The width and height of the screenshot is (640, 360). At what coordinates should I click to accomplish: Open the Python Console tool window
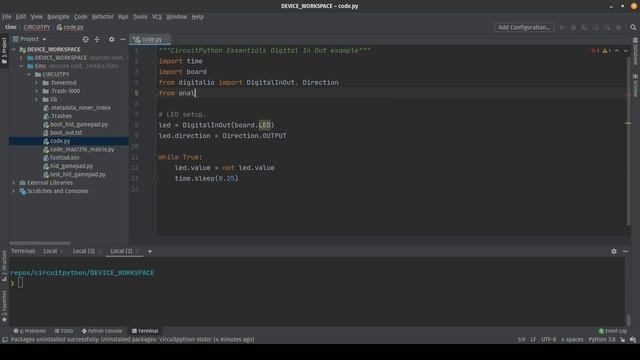(102, 331)
